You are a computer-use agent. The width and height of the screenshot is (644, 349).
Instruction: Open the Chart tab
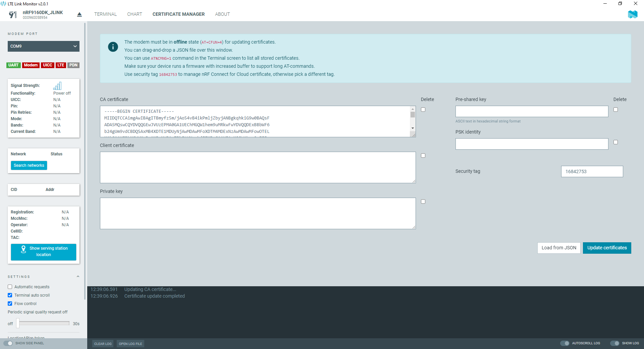click(135, 14)
